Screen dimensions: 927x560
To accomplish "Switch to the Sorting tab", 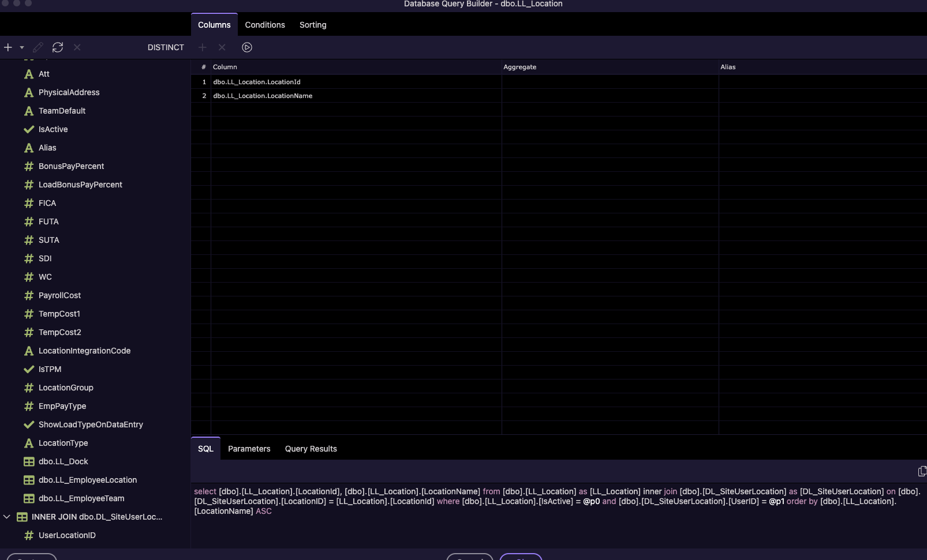I will [x=313, y=25].
